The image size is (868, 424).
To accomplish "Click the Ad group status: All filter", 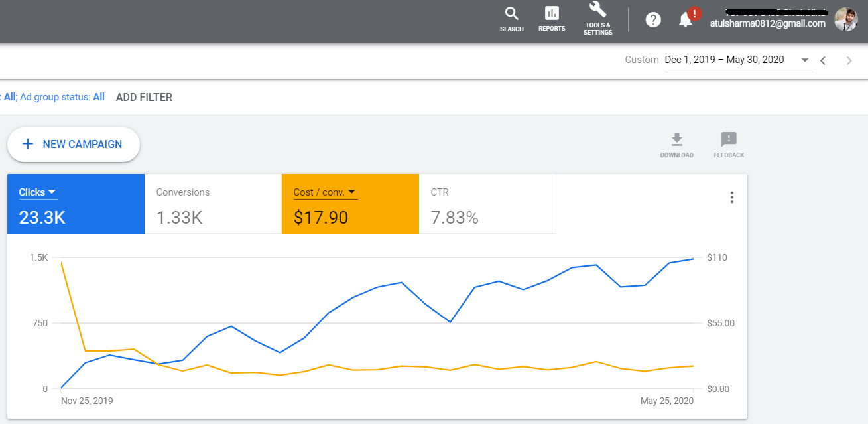I will coord(62,97).
